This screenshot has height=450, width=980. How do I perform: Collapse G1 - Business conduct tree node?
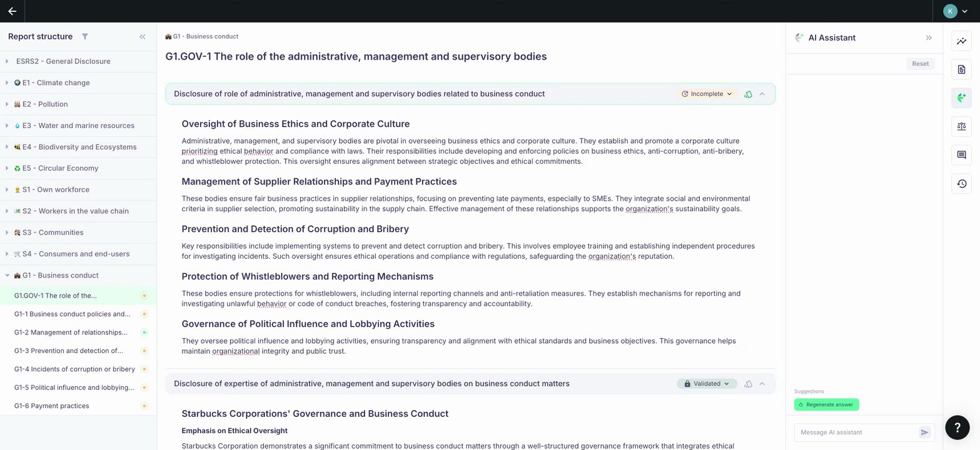pyautogui.click(x=7, y=275)
